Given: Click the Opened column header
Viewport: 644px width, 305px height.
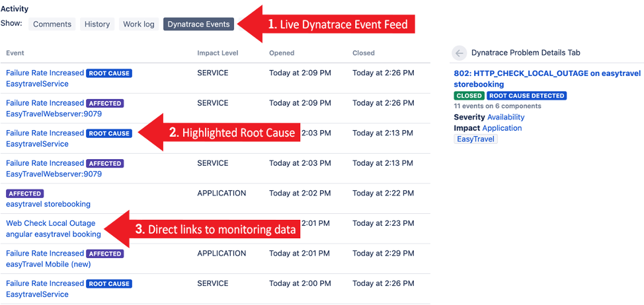Looking at the screenshot, I should pos(282,53).
